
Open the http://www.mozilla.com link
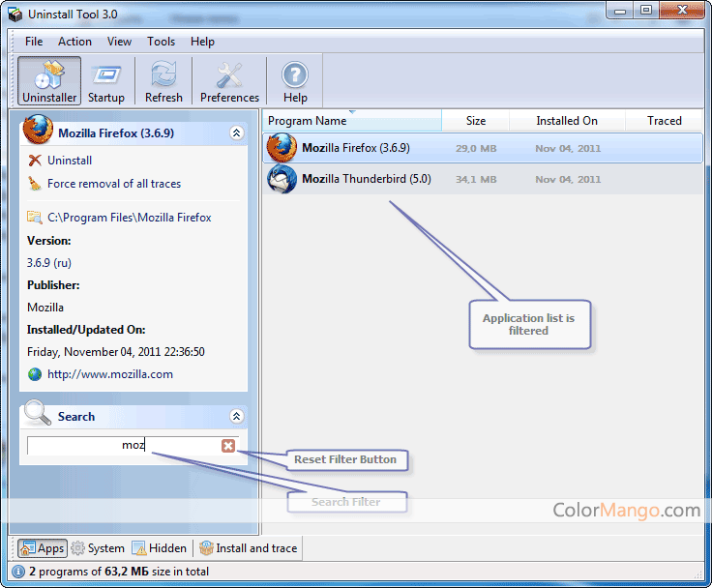click(x=110, y=374)
